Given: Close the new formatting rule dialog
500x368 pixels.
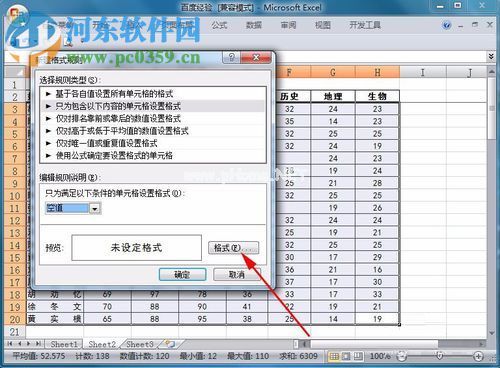Looking at the screenshot, I should 256,57.
